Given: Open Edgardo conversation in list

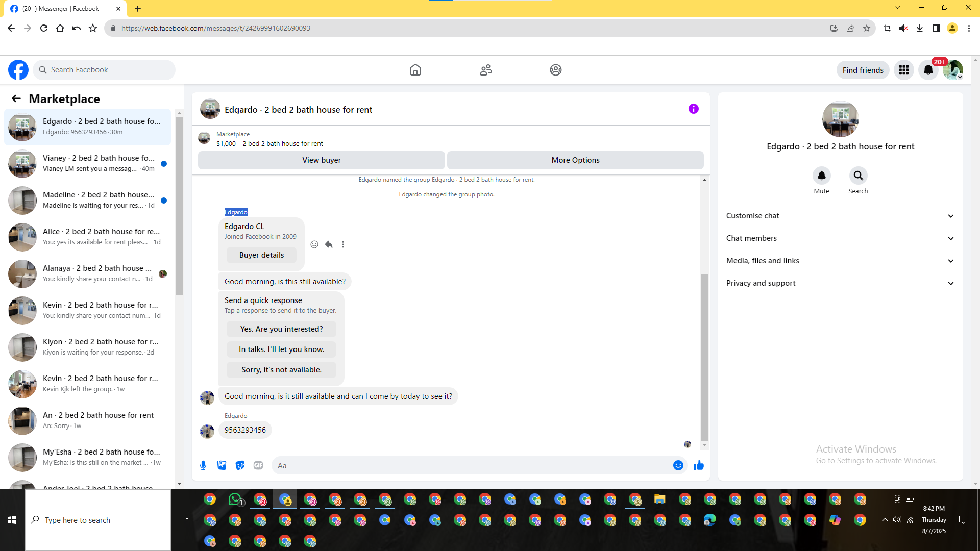Looking at the screenshot, I should click(x=88, y=127).
